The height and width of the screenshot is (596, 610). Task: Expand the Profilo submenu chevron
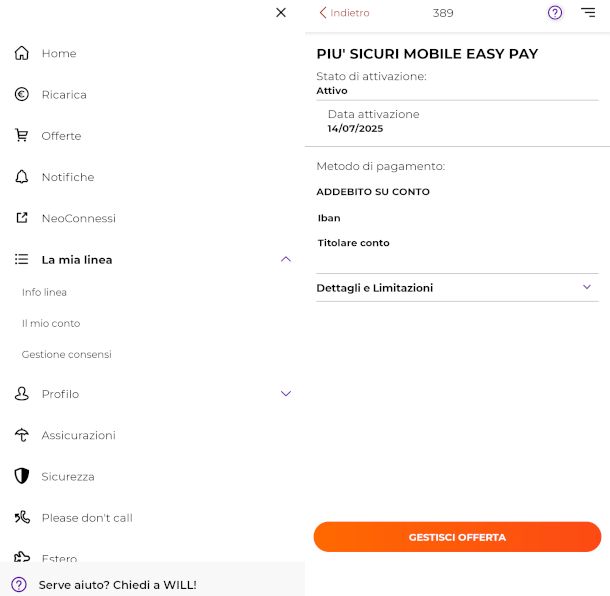point(285,394)
